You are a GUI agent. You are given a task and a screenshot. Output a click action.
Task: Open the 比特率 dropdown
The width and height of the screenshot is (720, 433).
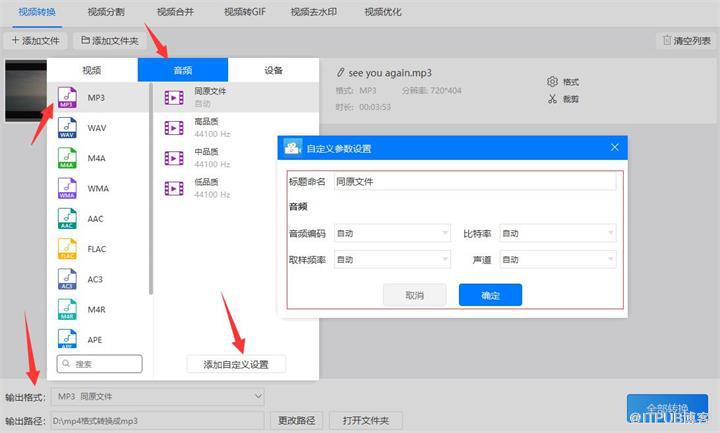558,233
